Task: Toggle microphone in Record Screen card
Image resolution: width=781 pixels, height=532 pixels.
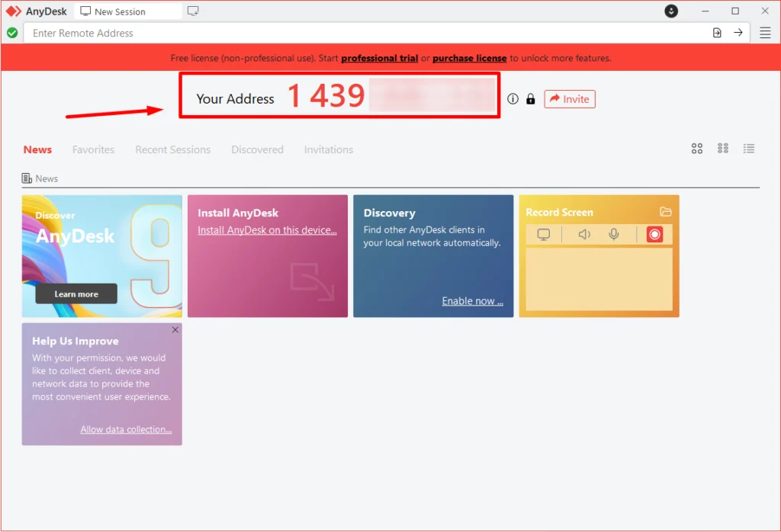Action: pos(614,234)
